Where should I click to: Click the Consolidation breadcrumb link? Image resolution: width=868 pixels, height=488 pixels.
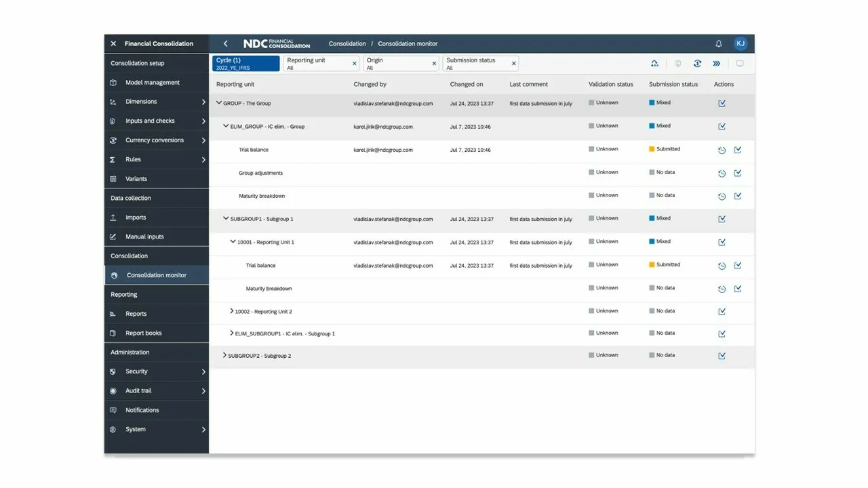(347, 43)
